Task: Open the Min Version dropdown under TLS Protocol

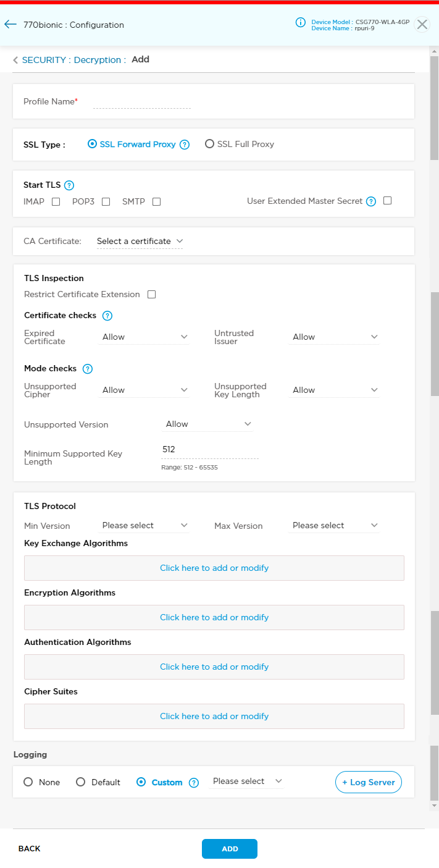Action: coord(144,525)
